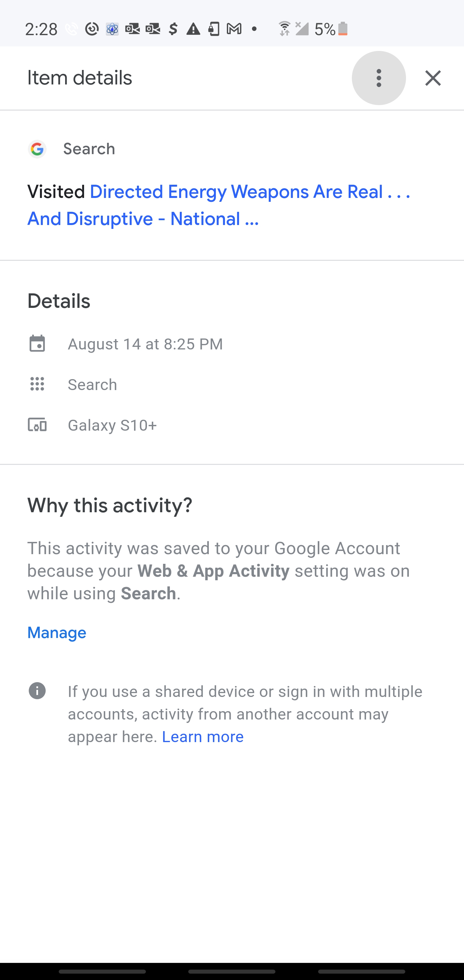Viewport: 464px width, 980px height.
Task: Tap the Why this activity? heading
Action: [x=110, y=505]
